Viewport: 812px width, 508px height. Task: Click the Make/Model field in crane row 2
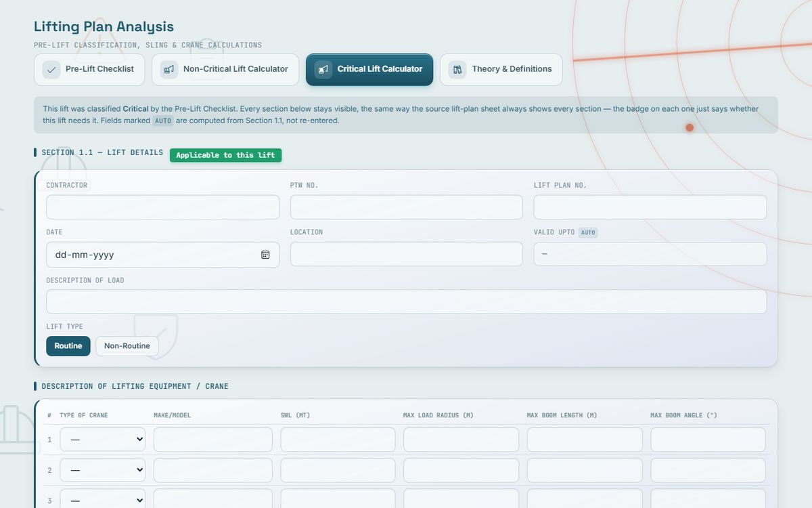point(213,470)
